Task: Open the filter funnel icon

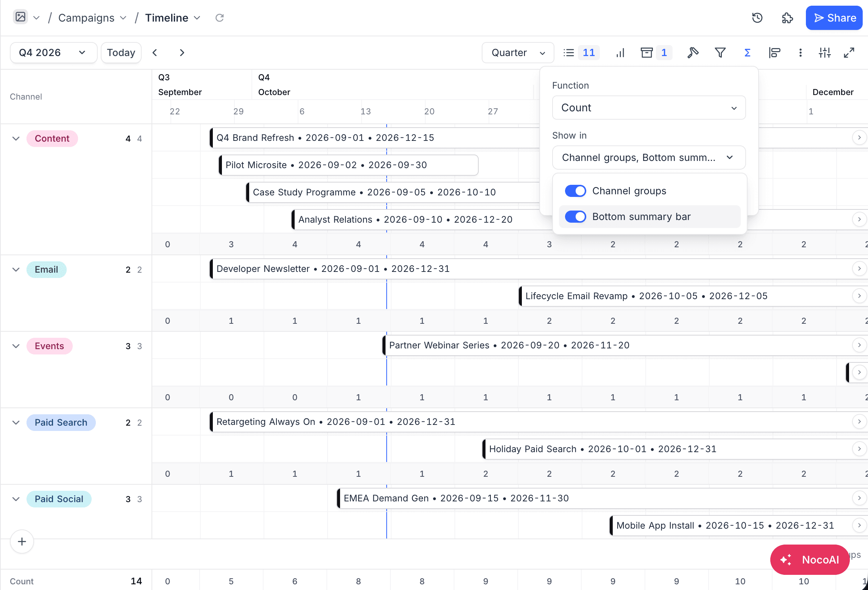Action: [x=720, y=53]
